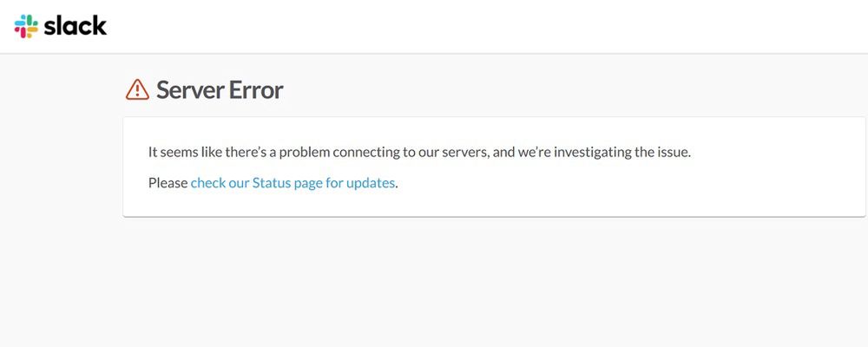
Task: Open the Status page for updates link
Action: [293, 183]
